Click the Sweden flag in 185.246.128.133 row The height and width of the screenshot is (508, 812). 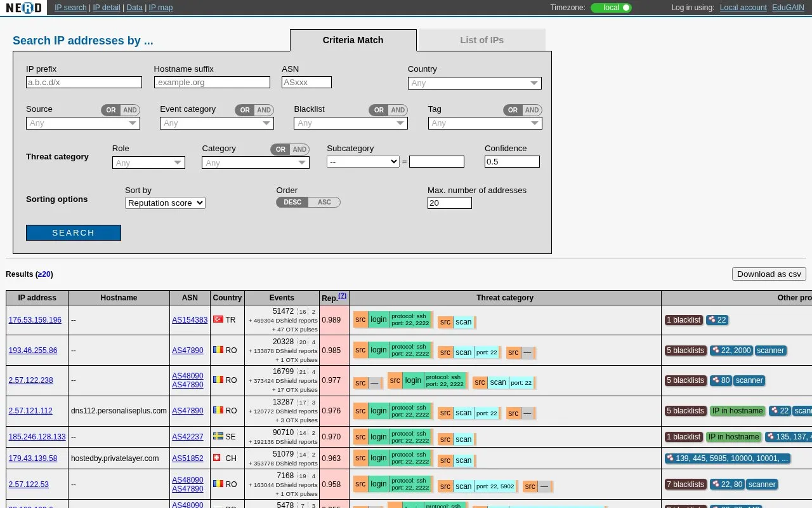pos(218,436)
